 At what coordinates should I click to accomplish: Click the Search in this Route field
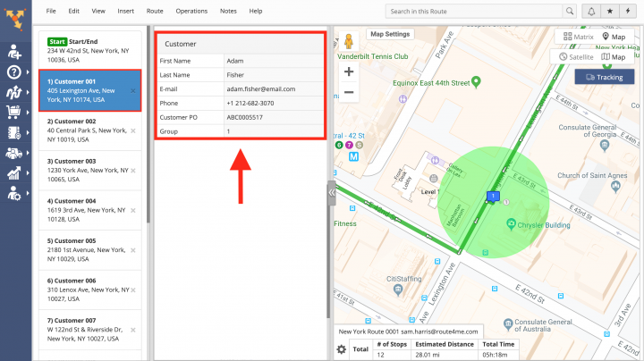click(x=474, y=11)
